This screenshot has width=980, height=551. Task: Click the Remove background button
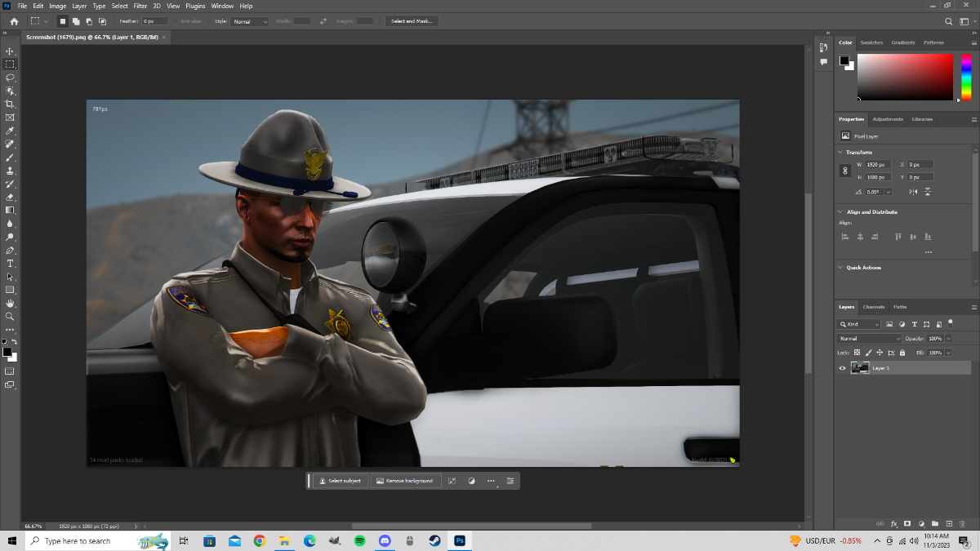(404, 482)
